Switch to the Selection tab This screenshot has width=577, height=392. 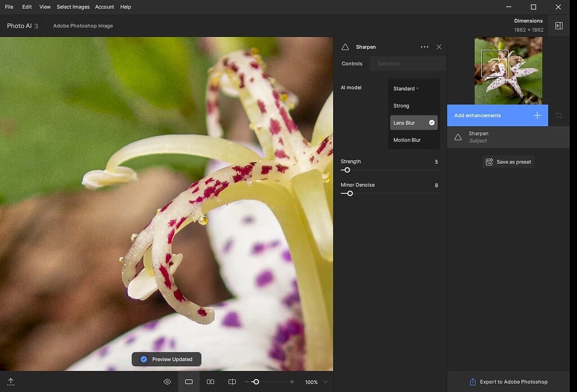(x=388, y=64)
